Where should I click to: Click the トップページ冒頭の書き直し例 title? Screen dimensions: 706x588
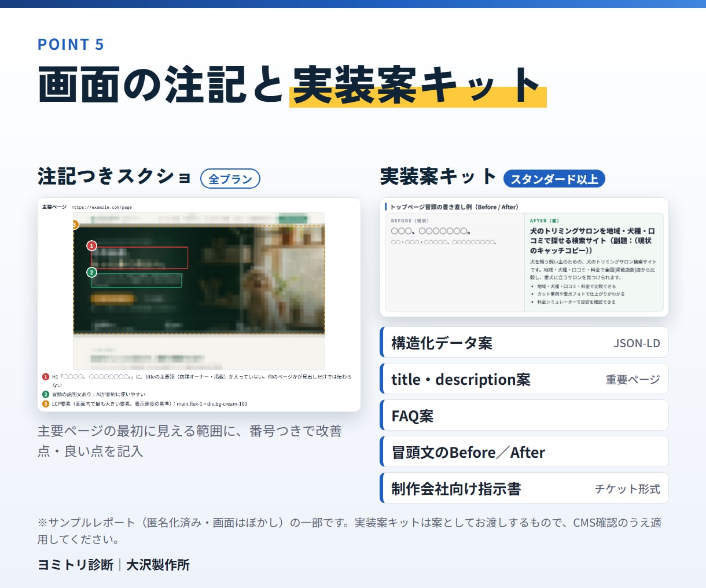point(454,207)
